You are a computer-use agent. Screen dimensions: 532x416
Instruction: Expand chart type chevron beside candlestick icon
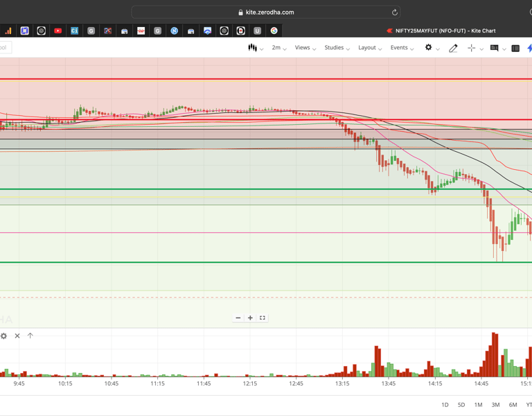[262, 49]
